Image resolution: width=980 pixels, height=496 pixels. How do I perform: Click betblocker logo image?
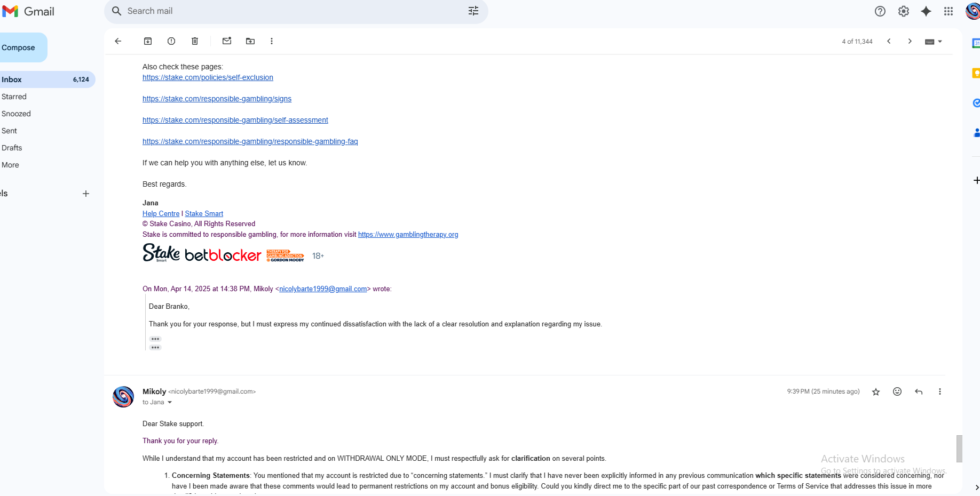[223, 255]
